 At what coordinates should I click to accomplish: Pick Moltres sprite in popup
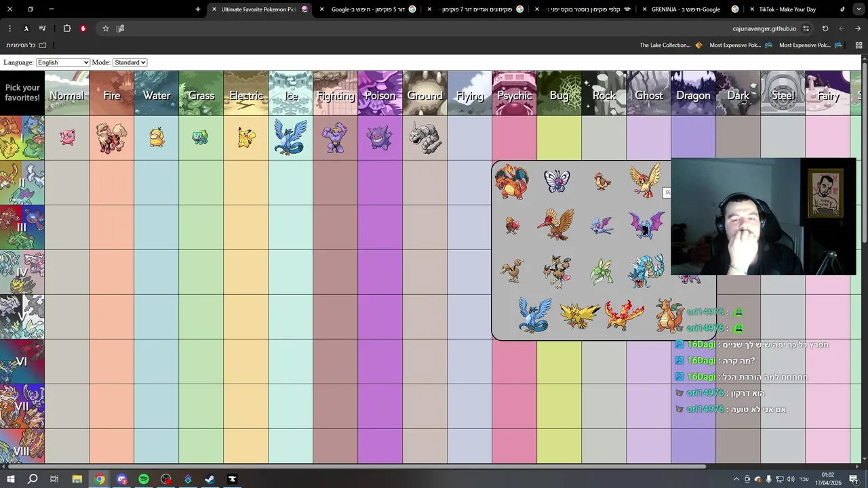click(x=625, y=315)
